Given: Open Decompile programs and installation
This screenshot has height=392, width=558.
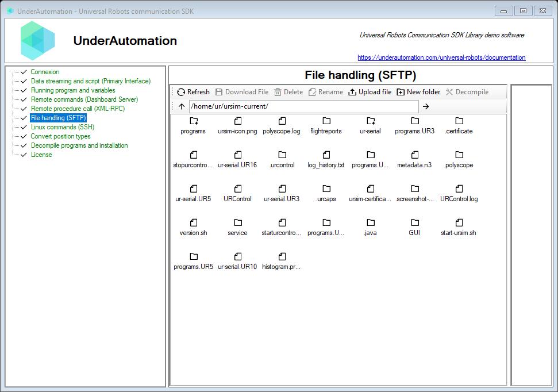Looking at the screenshot, I should tap(79, 145).
